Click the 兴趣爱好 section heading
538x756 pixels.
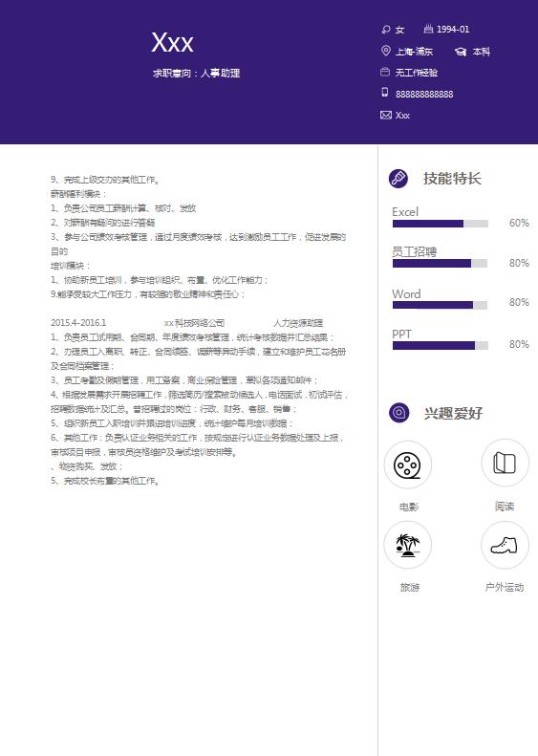453,413
